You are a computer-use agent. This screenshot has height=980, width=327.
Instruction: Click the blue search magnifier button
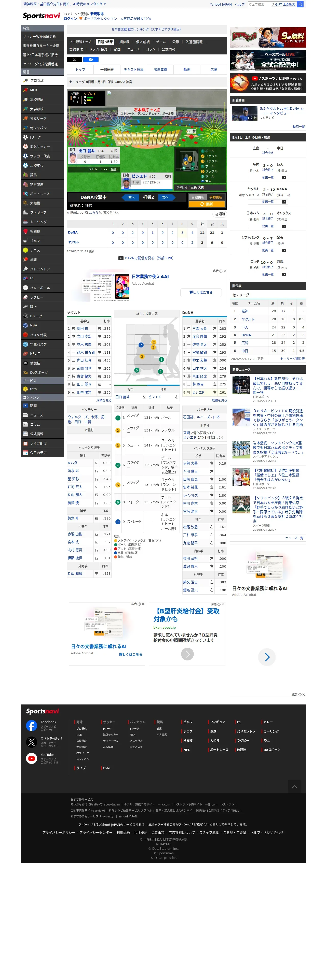pyautogui.click(x=300, y=4)
